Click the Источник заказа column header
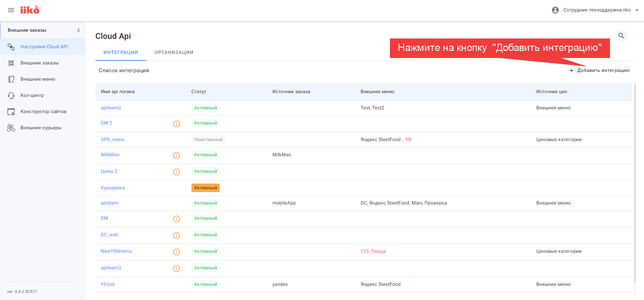Viewport: 644px width, 300px height. [292, 91]
